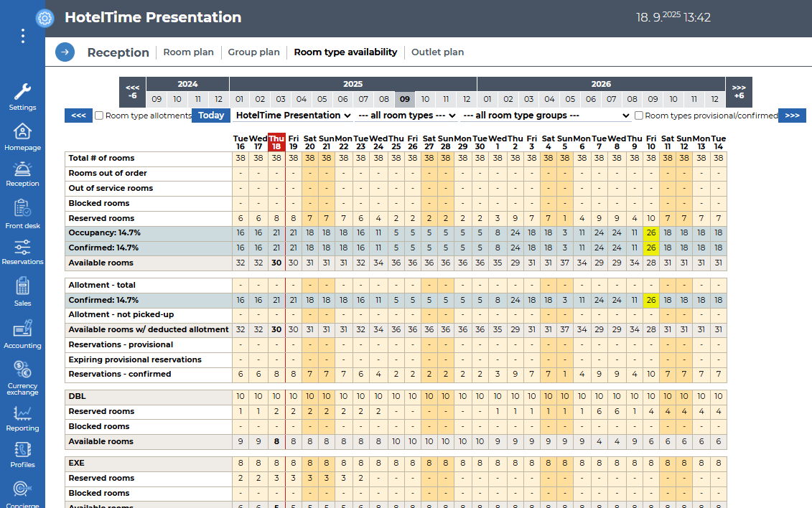Switch to the Outlet plan tab
This screenshot has height=508, width=812.
click(x=437, y=52)
